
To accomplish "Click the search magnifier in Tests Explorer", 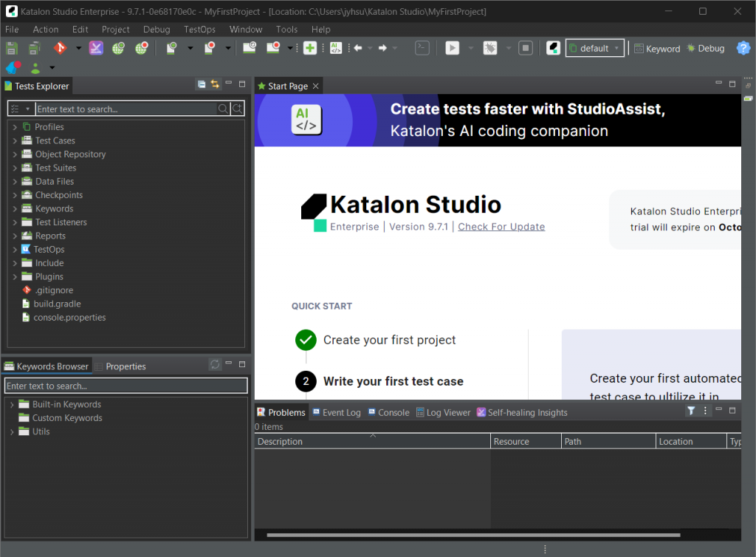I will [x=223, y=109].
